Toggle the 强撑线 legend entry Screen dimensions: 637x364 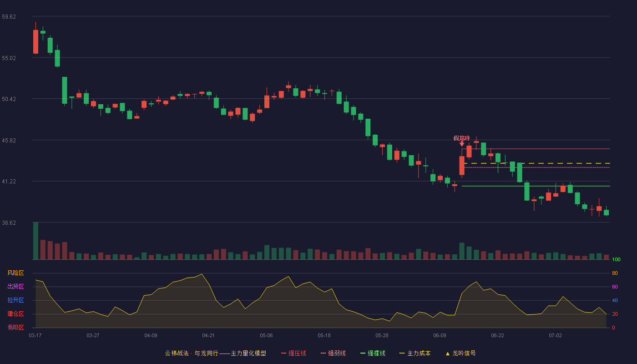click(373, 353)
